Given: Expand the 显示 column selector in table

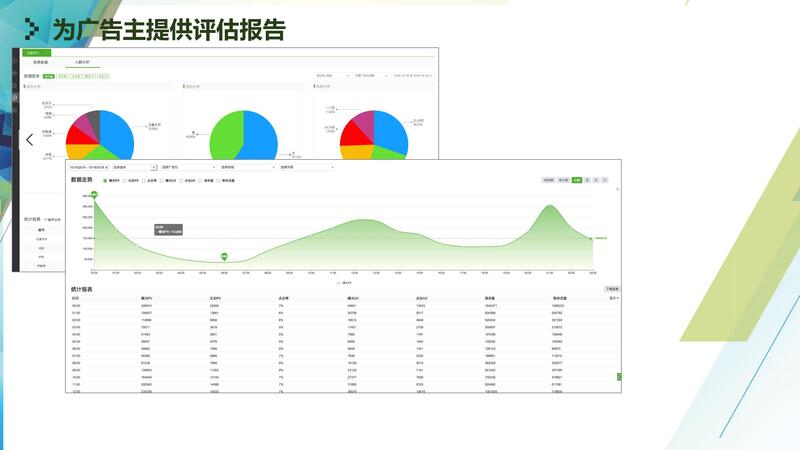Looking at the screenshot, I should (x=613, y=298).
